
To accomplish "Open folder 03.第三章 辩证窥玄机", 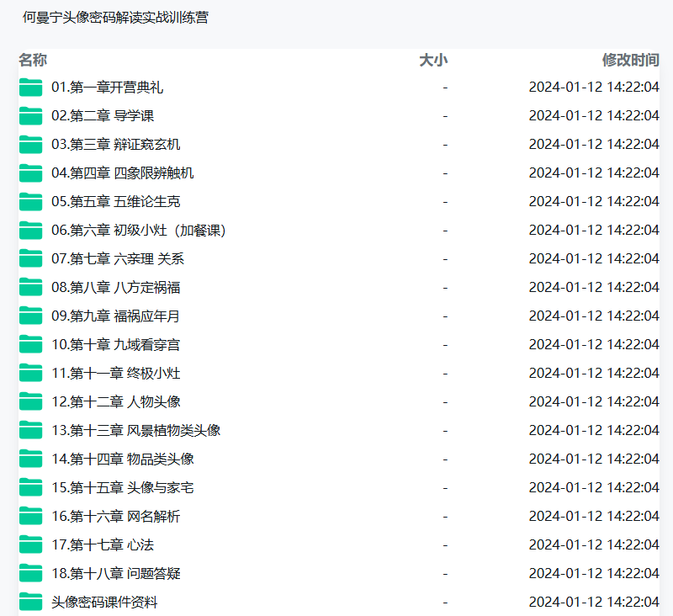I will pos(115,144).
